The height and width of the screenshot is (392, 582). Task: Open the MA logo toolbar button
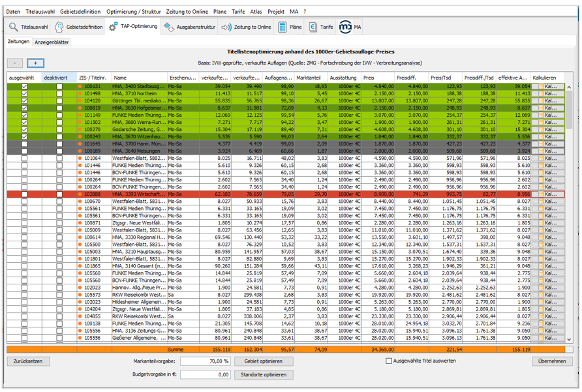[x=345, y=27]
